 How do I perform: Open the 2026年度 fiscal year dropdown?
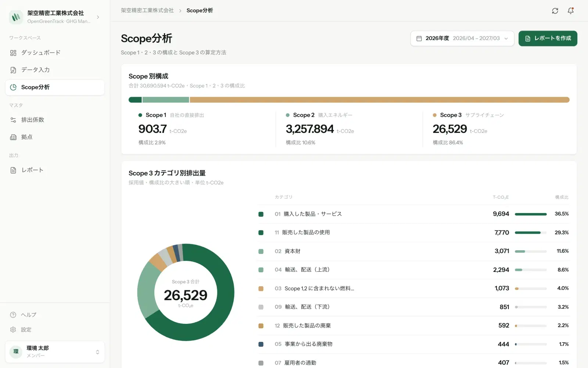tap(462, 38)
